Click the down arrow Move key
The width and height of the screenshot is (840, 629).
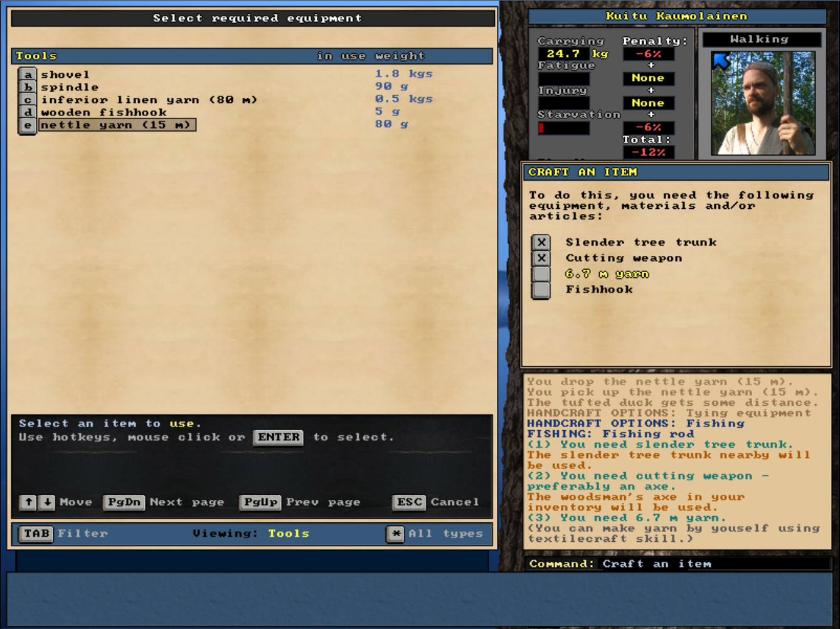[x=47, y=502]
